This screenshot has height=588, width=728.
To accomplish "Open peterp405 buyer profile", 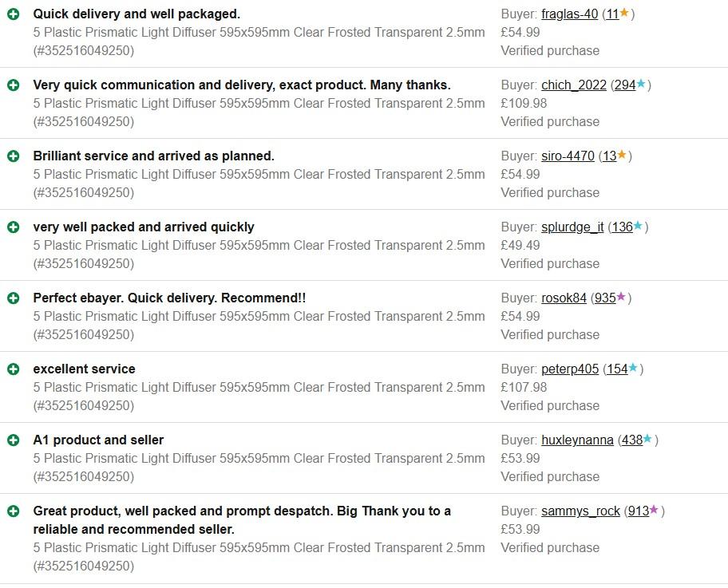I will pos(570,369).
